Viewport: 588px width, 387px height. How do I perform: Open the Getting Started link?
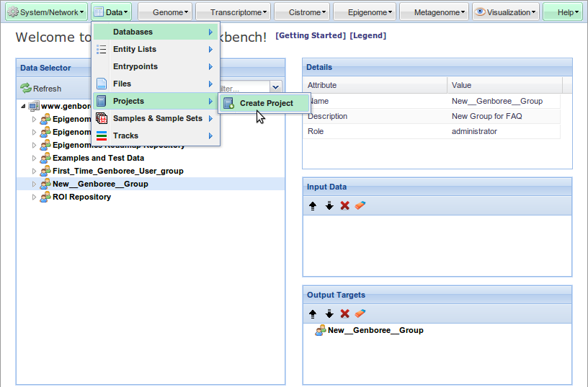pos(310,36)
